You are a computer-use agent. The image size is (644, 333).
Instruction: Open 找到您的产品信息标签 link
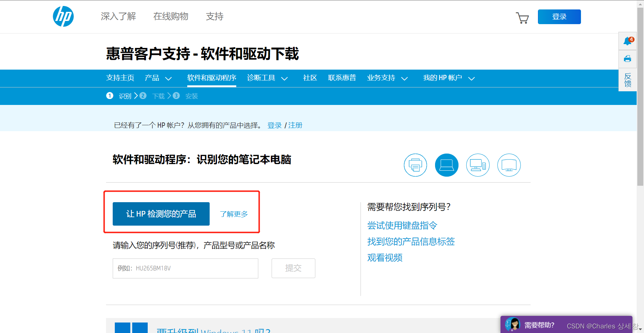[x=411, y=242]
